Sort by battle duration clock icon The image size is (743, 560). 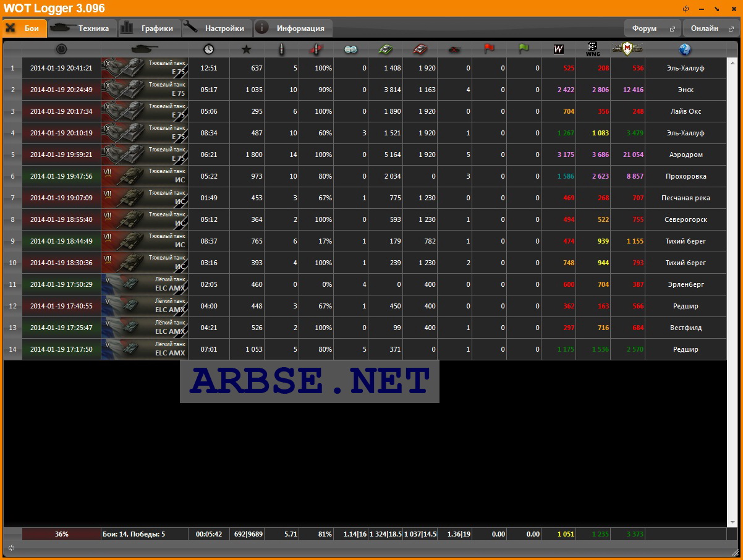(209, 49)
